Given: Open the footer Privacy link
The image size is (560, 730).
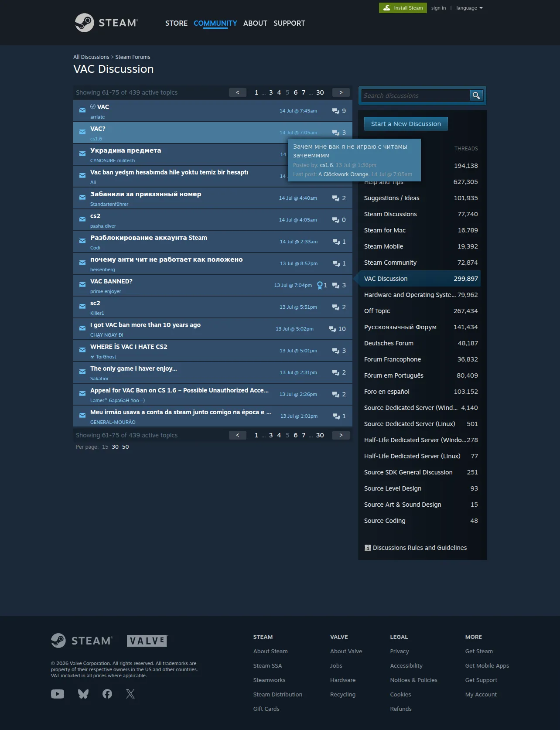Looking at the screenshot, I should click(400, 652).
